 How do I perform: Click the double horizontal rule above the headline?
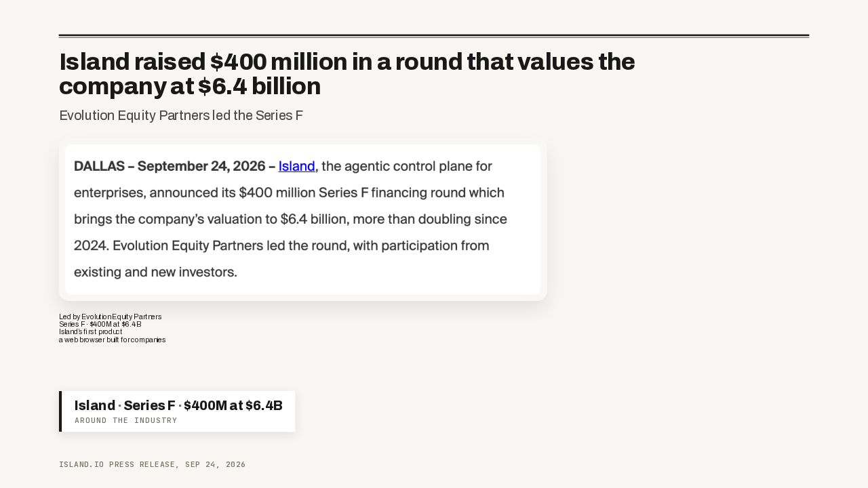point(434,36)
